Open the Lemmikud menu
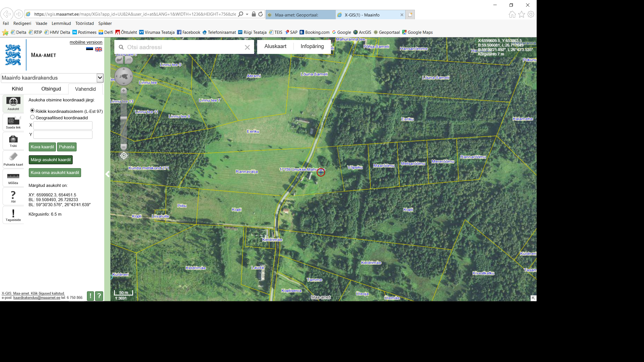The width and height of the screenshot is (644, 362). [x=61, y=23]
